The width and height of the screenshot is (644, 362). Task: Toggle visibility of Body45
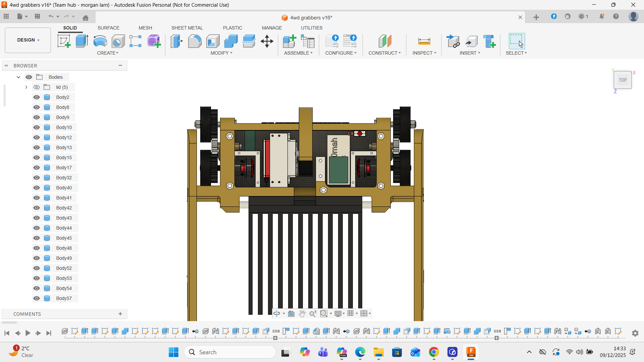(37, 238)
